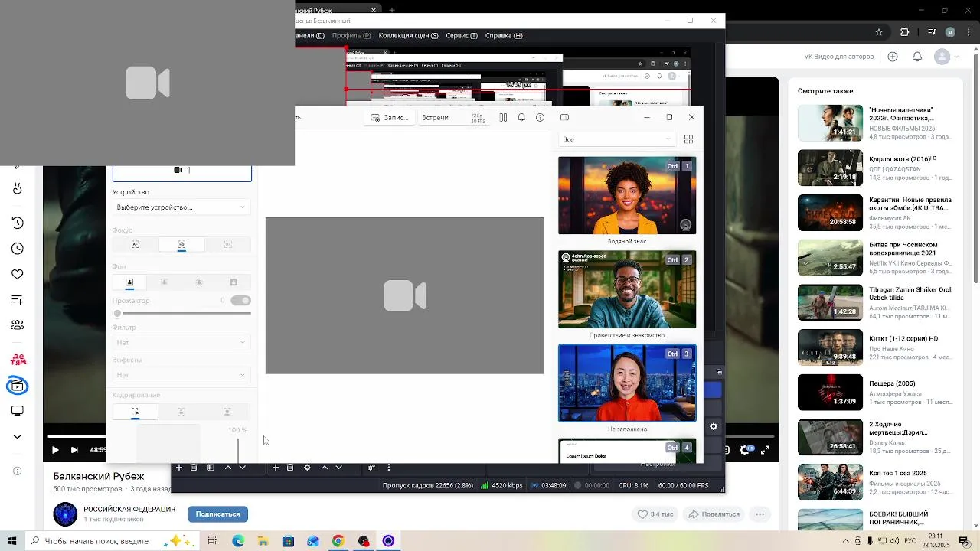Bookmark page with browser star icon
Viewport: 980px width, 551px height.
click(879, 32)
